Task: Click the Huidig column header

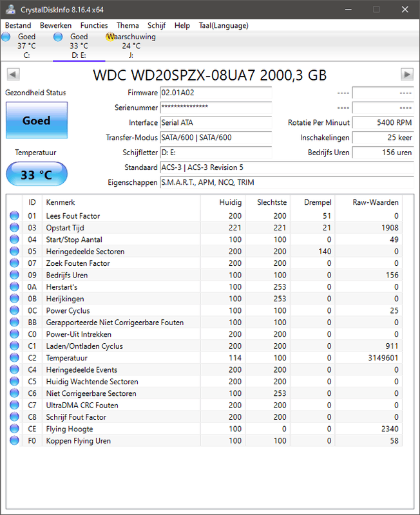Action: tap(222, 202)
